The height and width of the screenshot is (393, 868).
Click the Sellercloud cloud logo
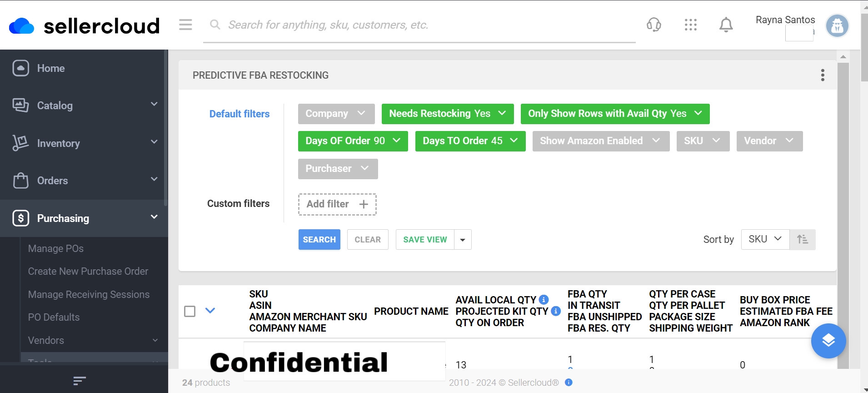coord(21,26)
